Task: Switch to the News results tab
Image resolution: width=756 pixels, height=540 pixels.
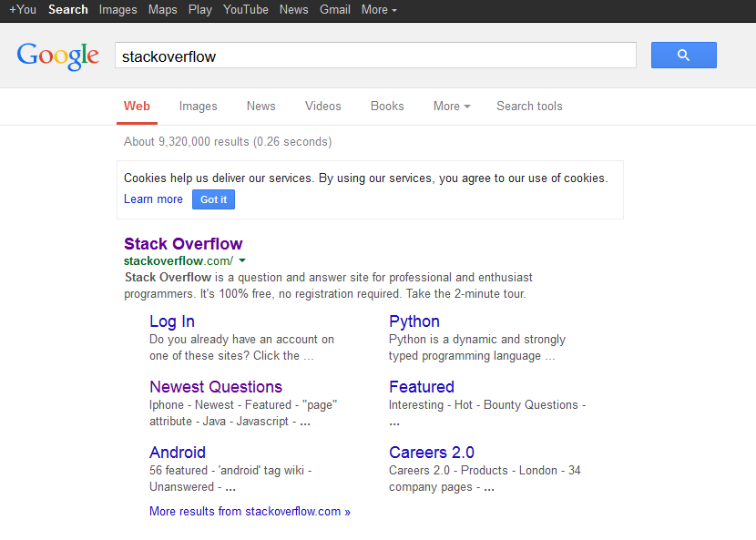Action: [x=261, y=106]
